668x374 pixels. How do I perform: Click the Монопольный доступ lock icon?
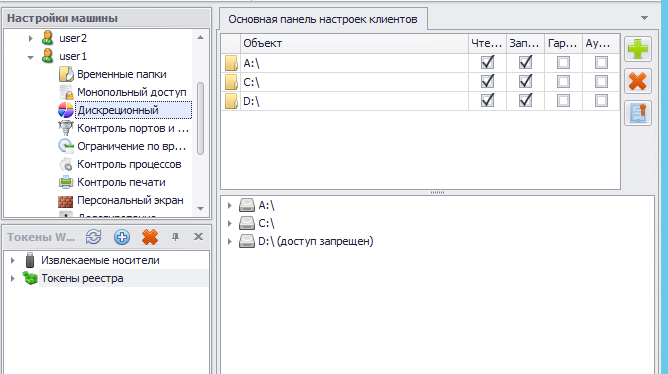(x=66, y=92)
